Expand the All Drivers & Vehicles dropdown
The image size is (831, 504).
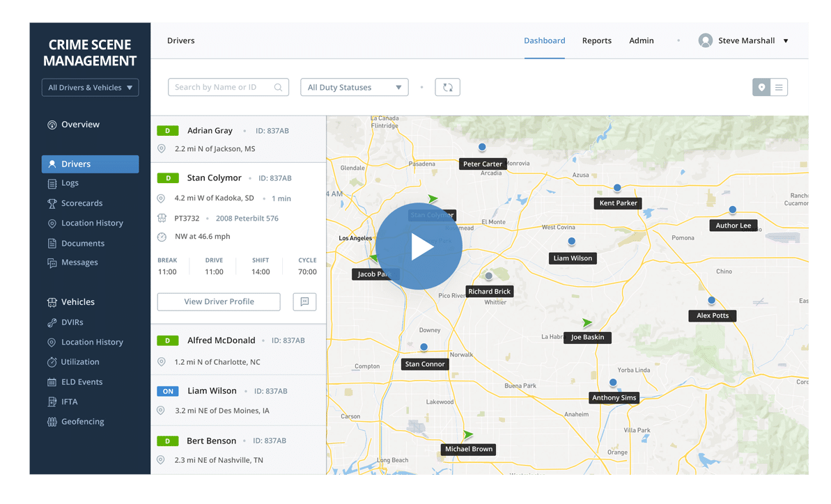click(90, 88)
